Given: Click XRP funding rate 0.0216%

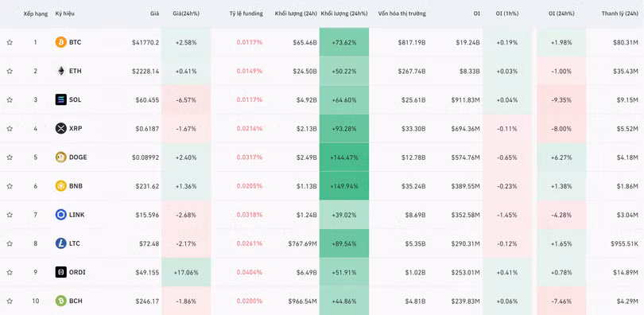Looking at the screenshot, I should click(250, 129).
